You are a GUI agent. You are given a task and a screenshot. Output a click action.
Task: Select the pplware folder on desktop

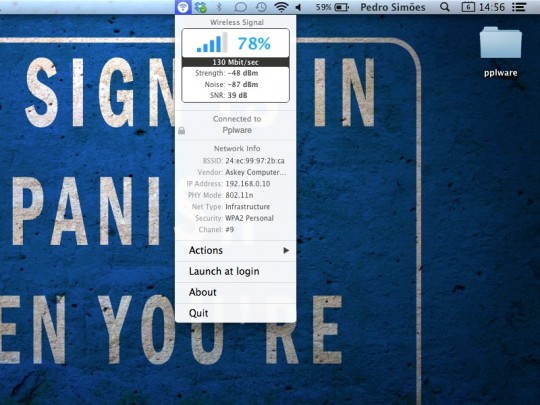coord(501,52)
